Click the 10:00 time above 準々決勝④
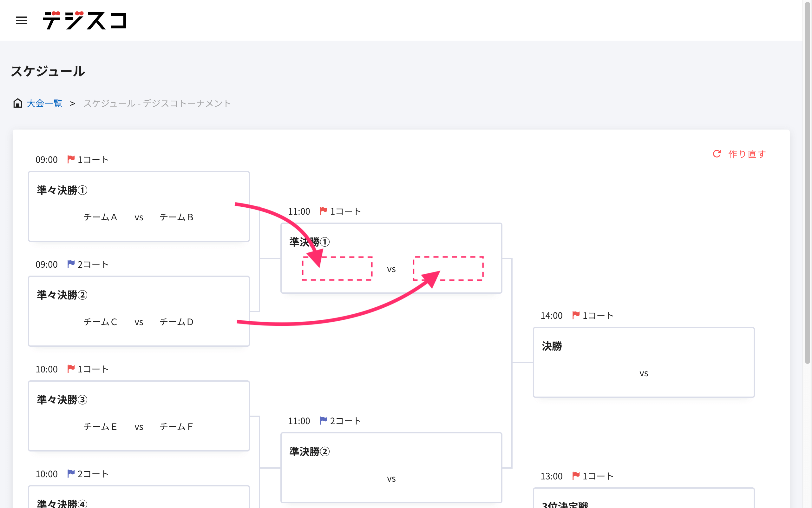The height and width of the screenshot is (508, 812). click(x=47, y=474)
